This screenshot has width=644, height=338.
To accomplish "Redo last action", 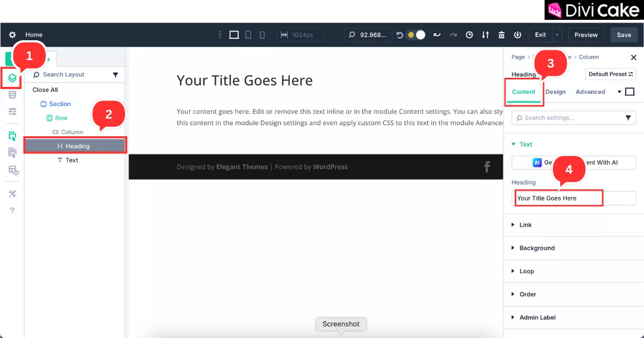I will (453, 35).
